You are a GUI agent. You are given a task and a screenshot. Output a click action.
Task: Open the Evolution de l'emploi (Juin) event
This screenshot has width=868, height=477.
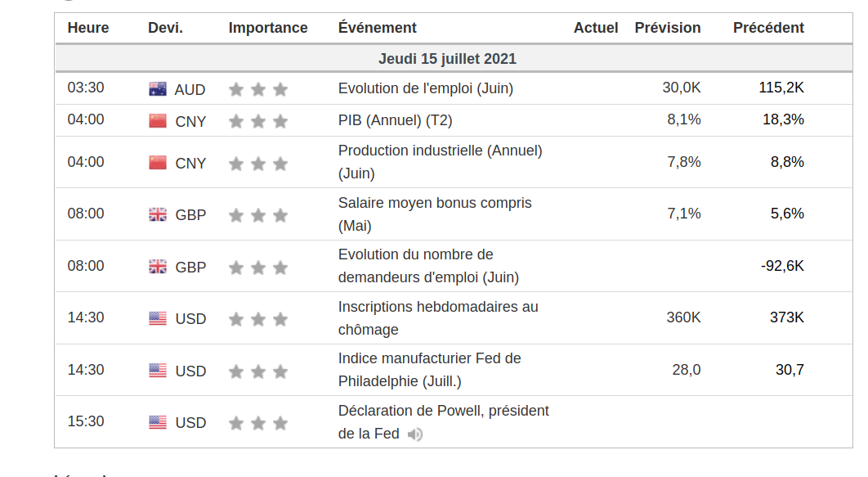(425, 88)
